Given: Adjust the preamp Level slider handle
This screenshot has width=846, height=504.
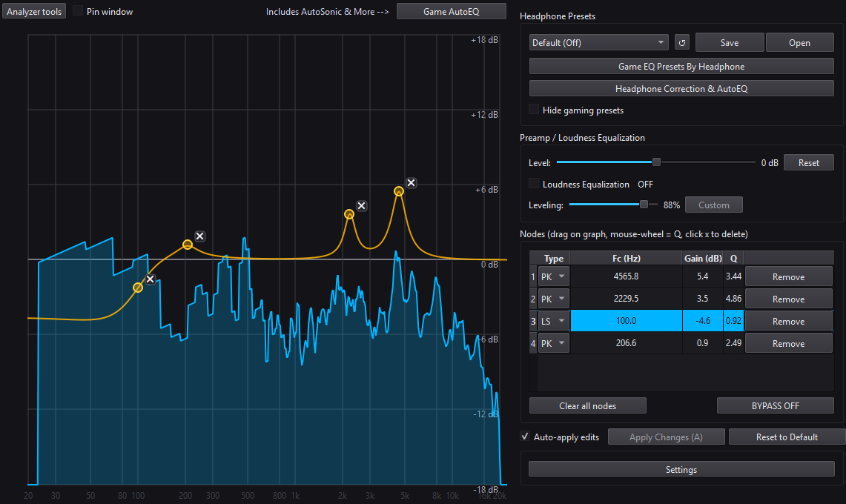Looking at the screenshot, I should tap(656, 162).
